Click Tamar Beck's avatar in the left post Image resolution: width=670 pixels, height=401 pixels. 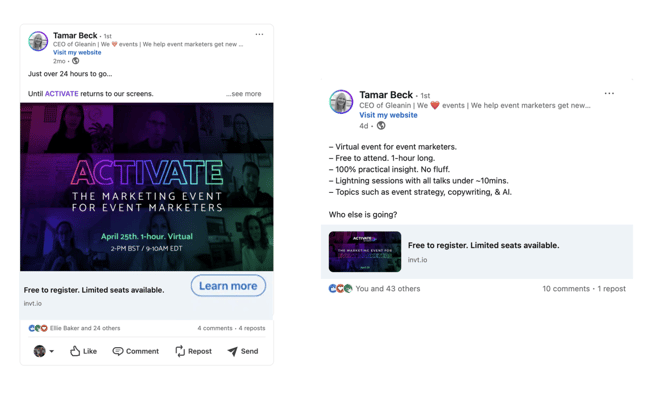click(38, 41)
